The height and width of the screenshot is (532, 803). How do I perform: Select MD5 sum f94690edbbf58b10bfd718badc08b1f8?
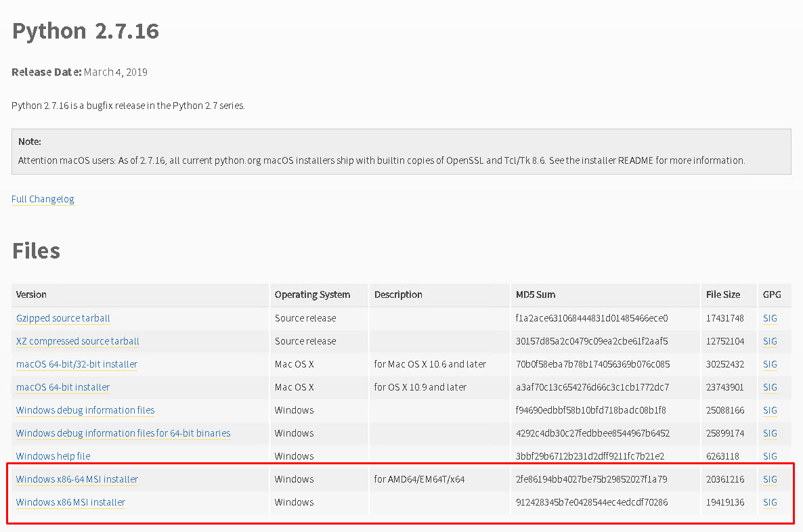coord(591,410)
